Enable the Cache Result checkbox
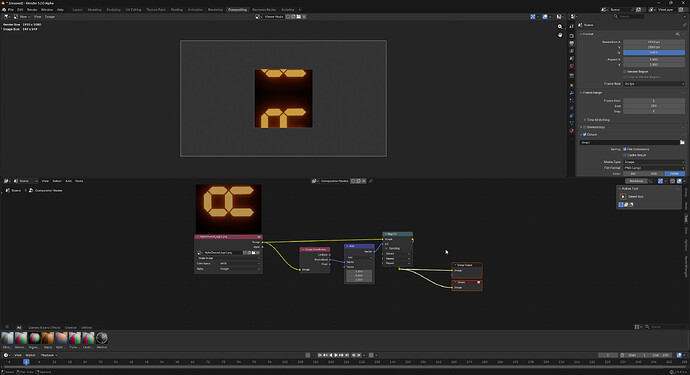 tap(624, 155)
